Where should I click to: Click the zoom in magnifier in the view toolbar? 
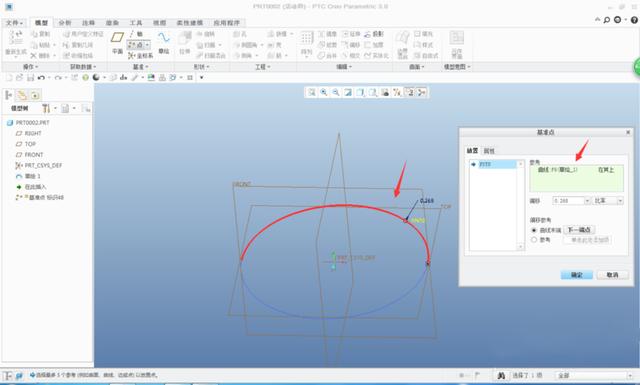point(323,93)
